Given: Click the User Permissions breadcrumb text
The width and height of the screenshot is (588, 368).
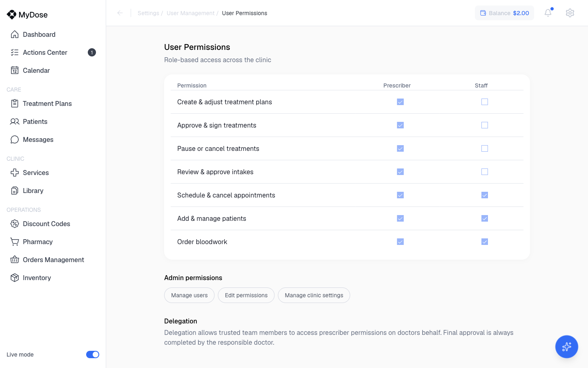Looking at the screenshot, I should (x=245, y=13).
